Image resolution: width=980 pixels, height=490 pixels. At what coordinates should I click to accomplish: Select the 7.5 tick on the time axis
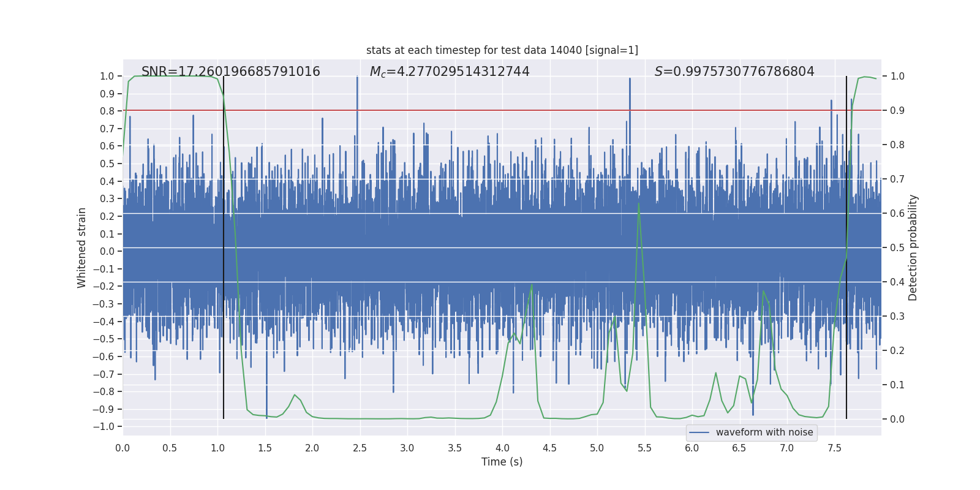point(834,448)
